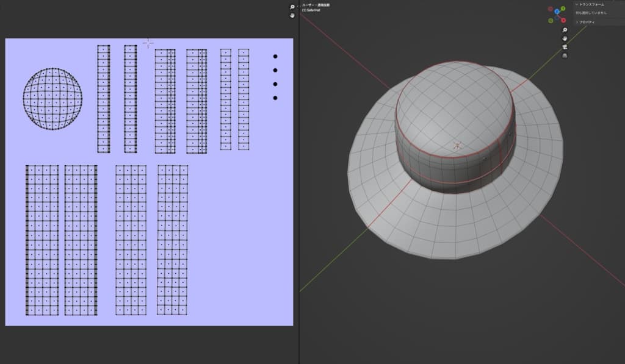Click the upper-right green Y axis gizmo ball
Viewport: 625px width, 364px height.
563,9
